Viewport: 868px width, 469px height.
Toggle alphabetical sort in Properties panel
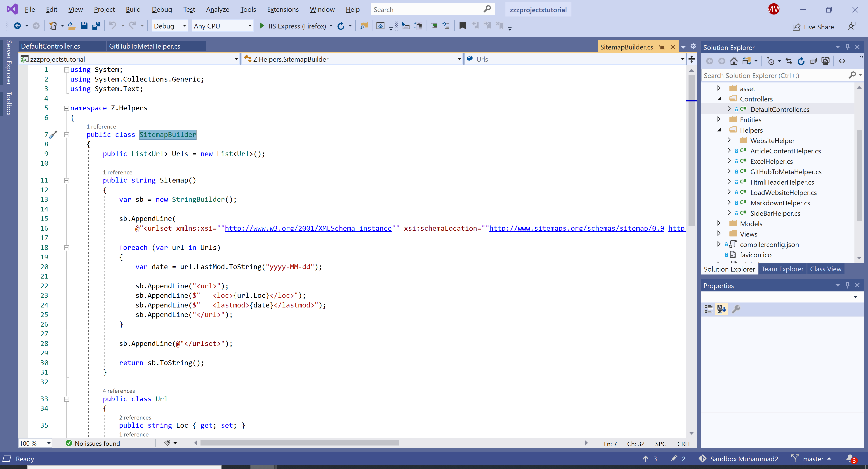tap(722, 309)
